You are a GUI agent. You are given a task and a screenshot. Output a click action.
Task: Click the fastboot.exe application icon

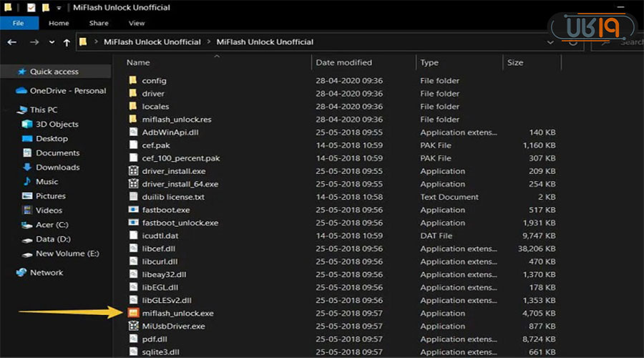pos(132,210)
